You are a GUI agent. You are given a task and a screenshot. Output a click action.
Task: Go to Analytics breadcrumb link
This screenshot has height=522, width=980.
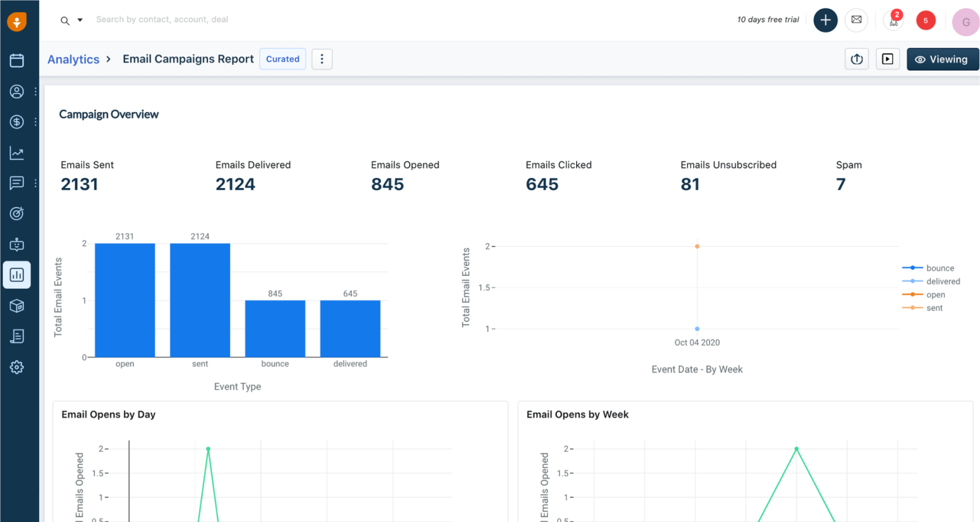[x=74, y=59]
